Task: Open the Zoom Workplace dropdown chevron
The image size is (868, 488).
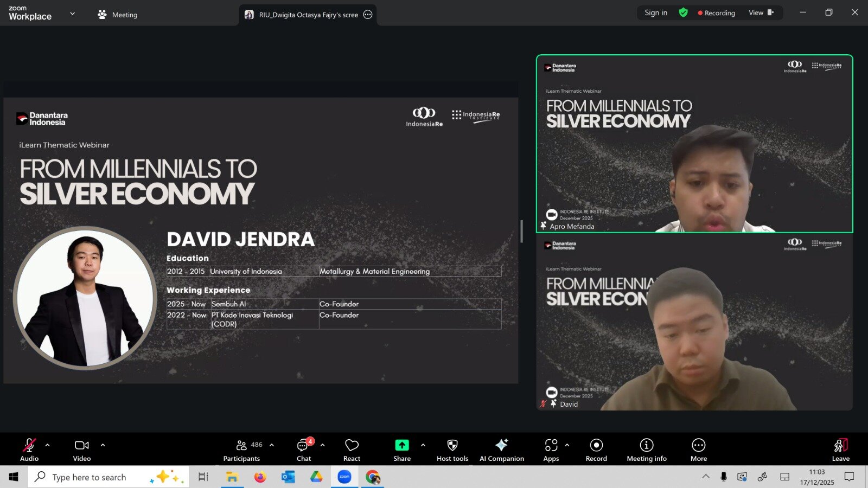Action: pyautogui.click(x=73, y=14)
